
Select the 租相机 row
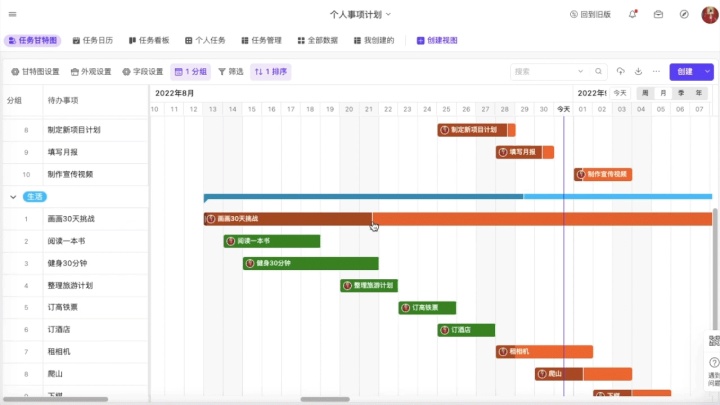click(x=76, y=352)
